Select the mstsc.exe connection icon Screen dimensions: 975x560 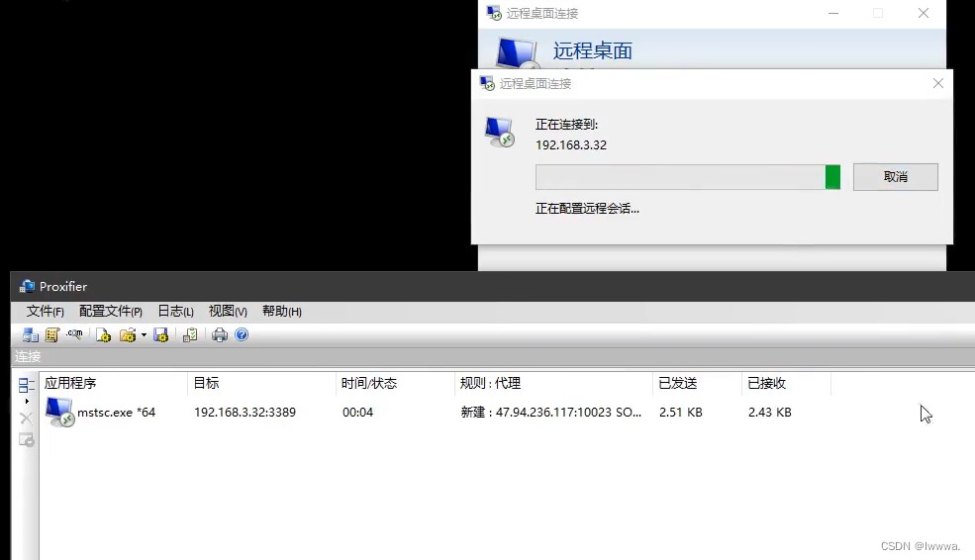point(59,412)
